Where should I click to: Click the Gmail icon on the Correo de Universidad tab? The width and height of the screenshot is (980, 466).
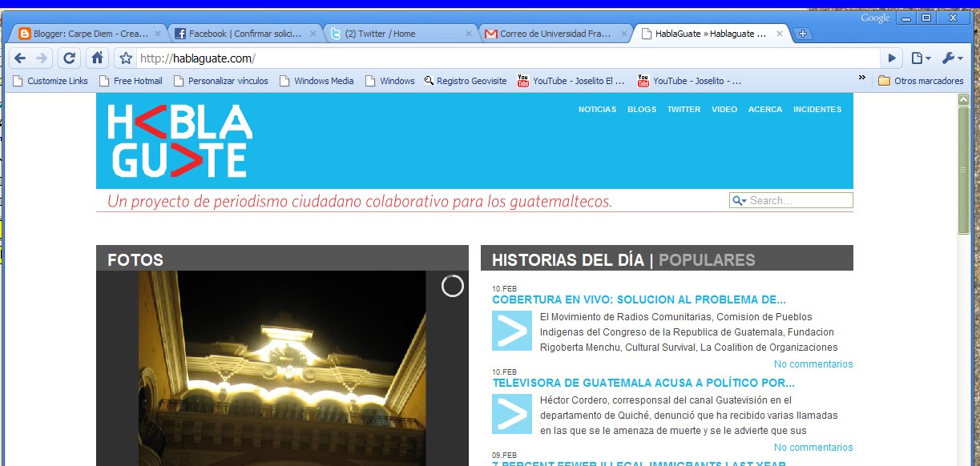pyautogui.click(x=491, y=33)
